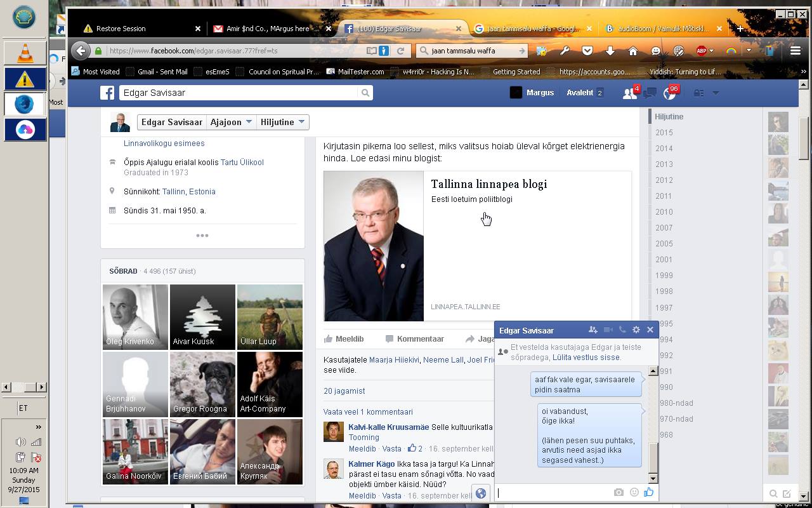Click Kommentaar under the post
Screen dimensions: 812x508
414,339
